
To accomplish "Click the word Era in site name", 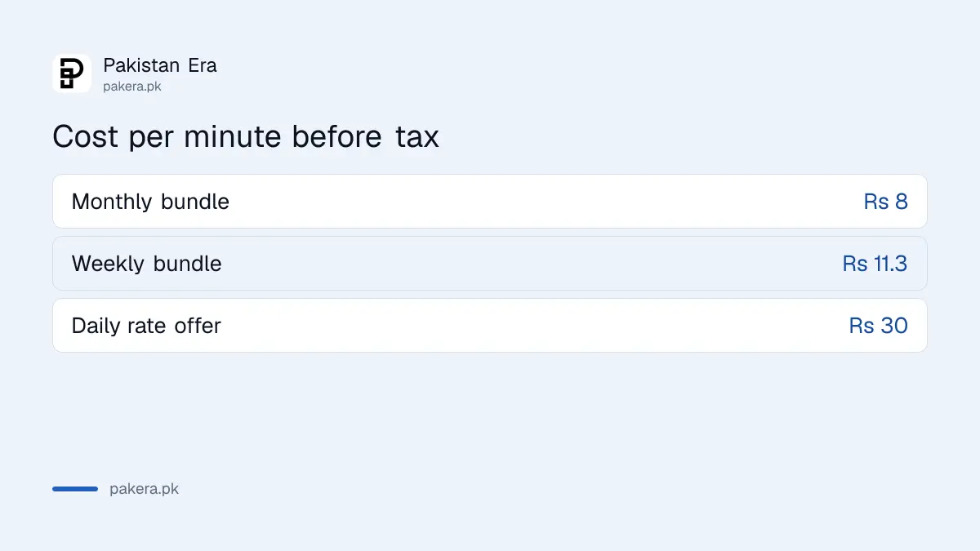I will (203, 65).
